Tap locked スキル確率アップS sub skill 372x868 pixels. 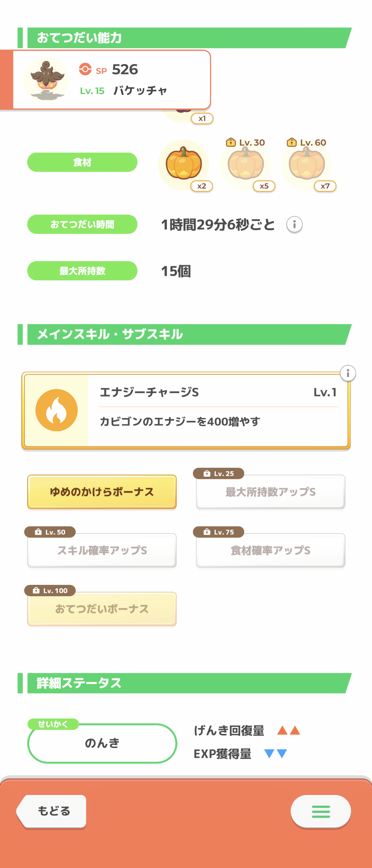coord(102,550)
